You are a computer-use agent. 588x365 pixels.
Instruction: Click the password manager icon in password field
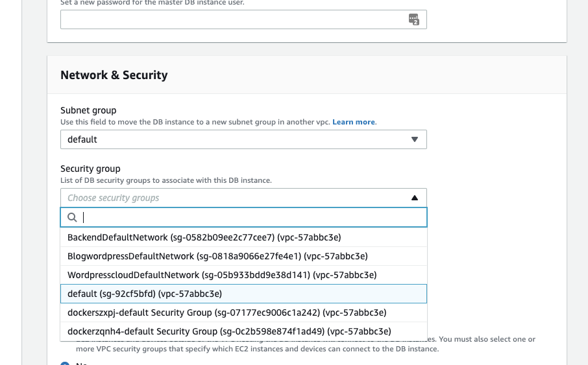[414, 19]
